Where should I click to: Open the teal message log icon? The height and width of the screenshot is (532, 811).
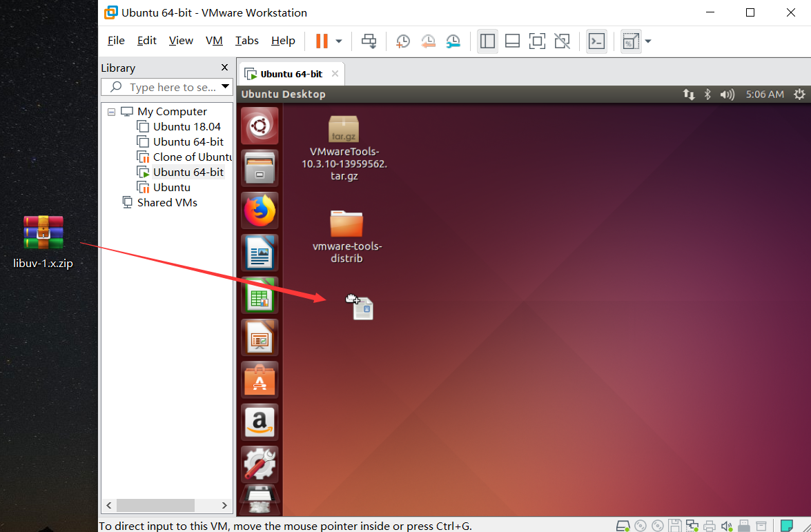coord(787,525)
